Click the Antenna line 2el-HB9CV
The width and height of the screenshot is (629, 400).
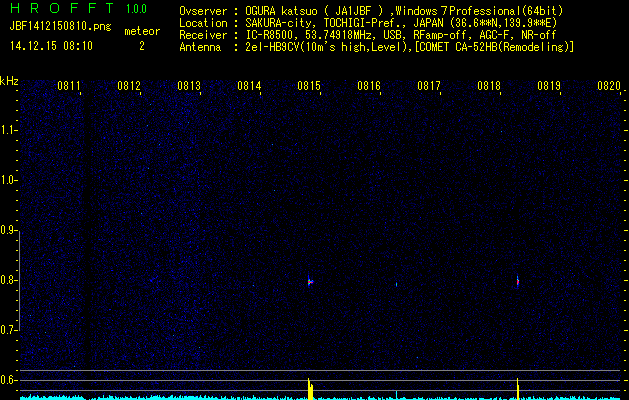(376, 47)
